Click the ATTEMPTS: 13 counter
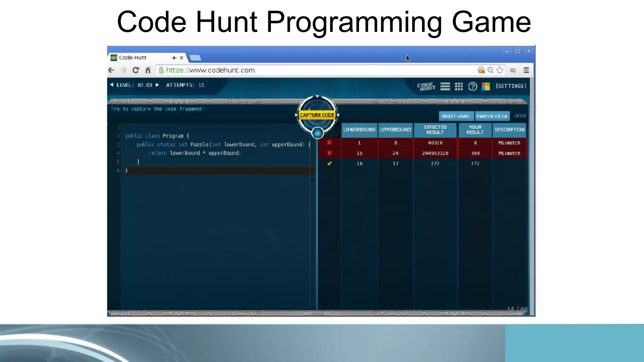Image resolution: width=644 pixels, height=362 pixels. [x=185, y=85]
